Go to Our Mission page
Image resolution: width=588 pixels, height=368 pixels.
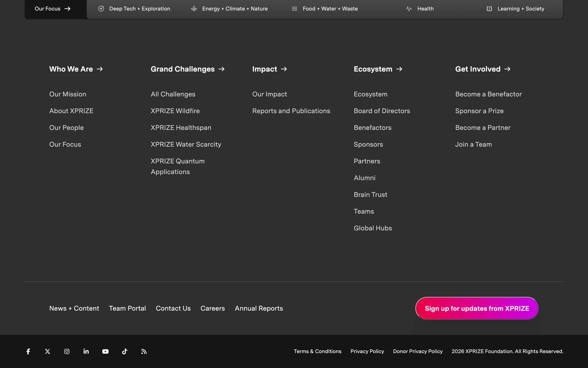(68, 94)
